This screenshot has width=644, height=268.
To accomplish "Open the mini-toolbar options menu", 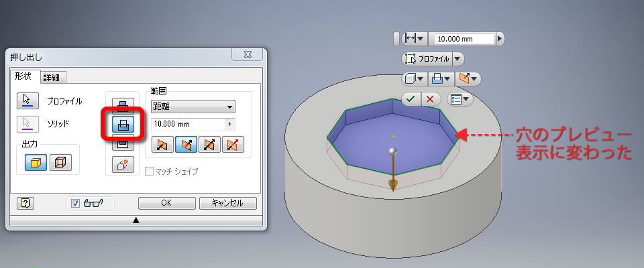I will click(x=460, y=99).
